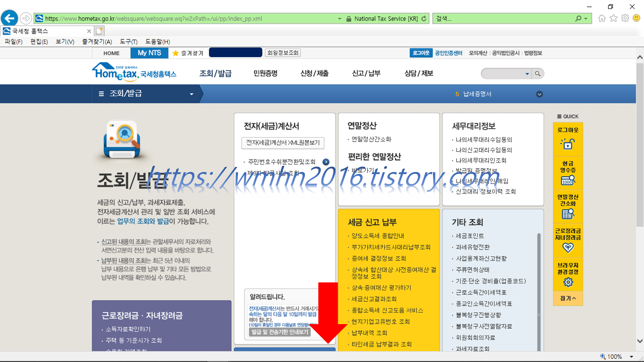Collapse the QUICK panel with 접기

568,298
